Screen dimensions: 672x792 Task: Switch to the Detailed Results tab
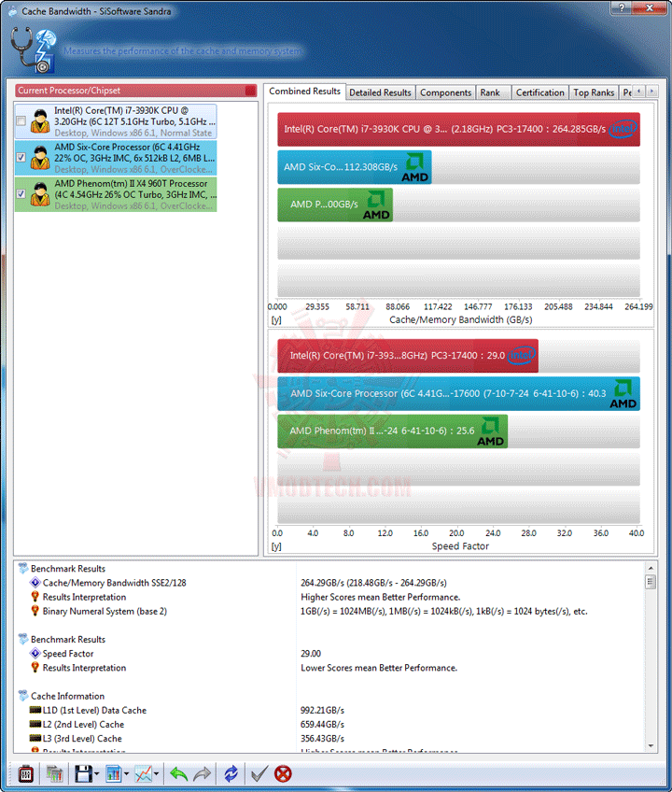click(380, 92)
